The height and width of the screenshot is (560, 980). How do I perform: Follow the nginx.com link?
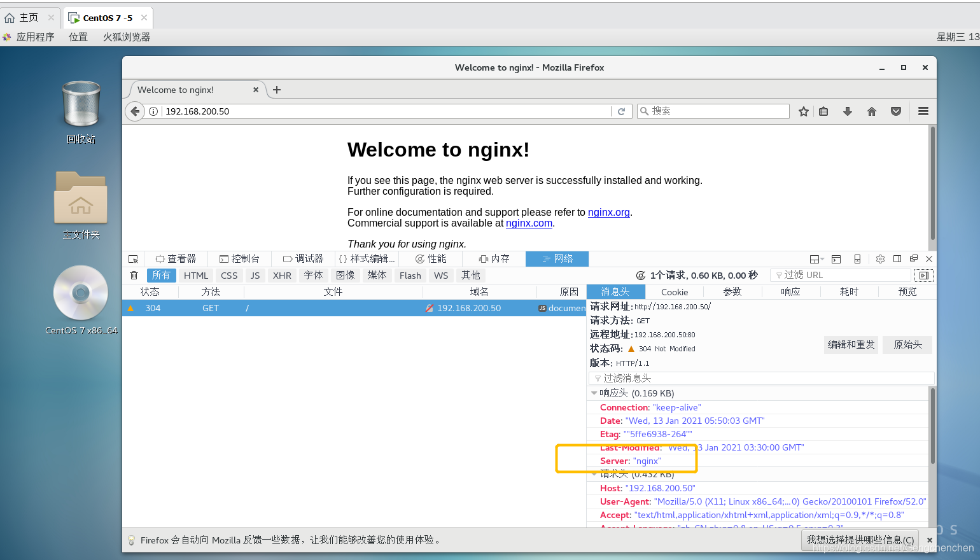[x=529, y=223]
